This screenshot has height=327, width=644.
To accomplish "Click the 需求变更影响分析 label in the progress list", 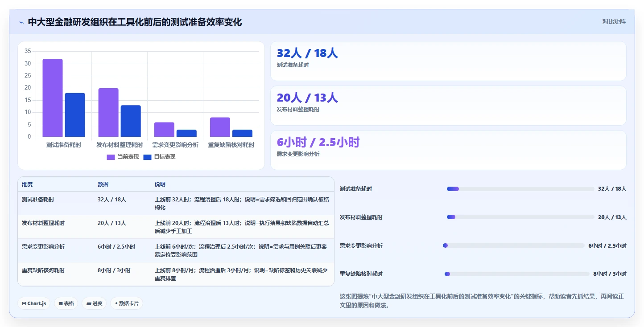I will click(361, 246).
